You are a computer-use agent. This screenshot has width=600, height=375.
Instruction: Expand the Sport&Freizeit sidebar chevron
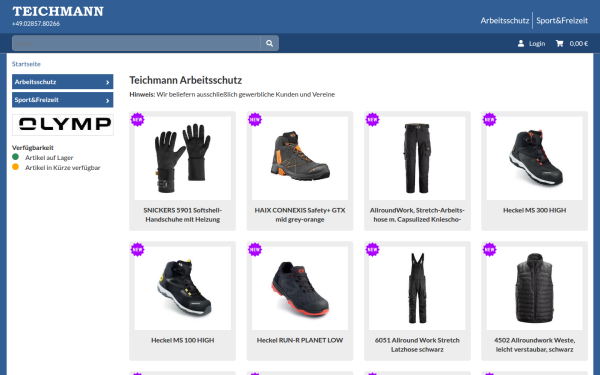pyautogui.click(x=108, y=100)
